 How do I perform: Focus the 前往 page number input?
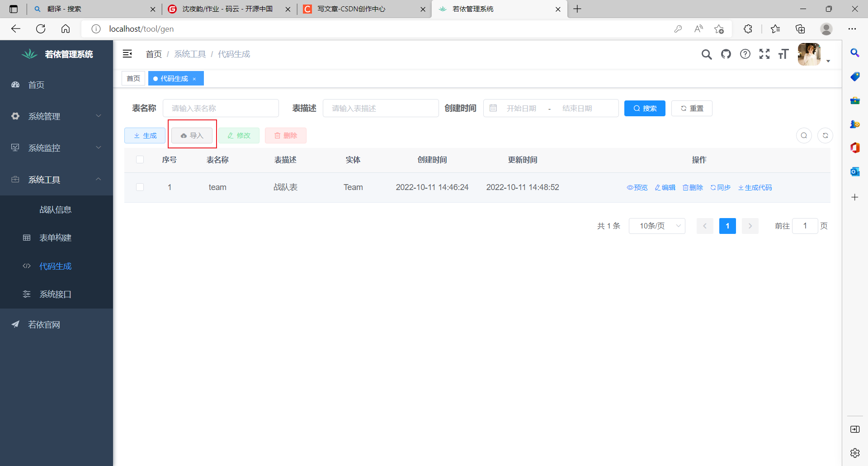[x=805, y=226]
